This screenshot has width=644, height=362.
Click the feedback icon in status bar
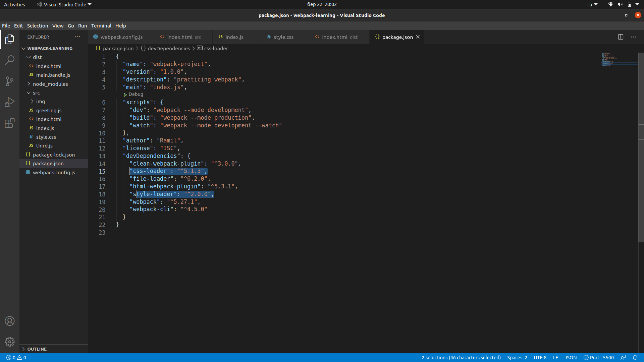point(623,358)
